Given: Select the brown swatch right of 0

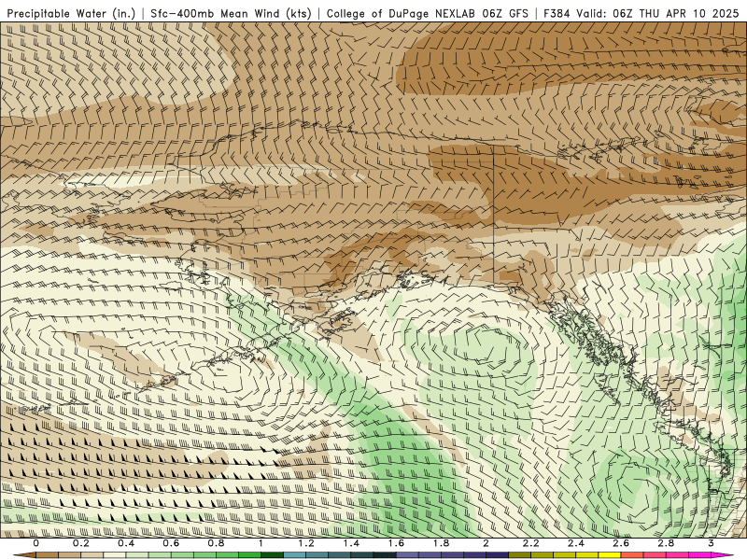Looking at the screenshot, I should pos(48,555).
